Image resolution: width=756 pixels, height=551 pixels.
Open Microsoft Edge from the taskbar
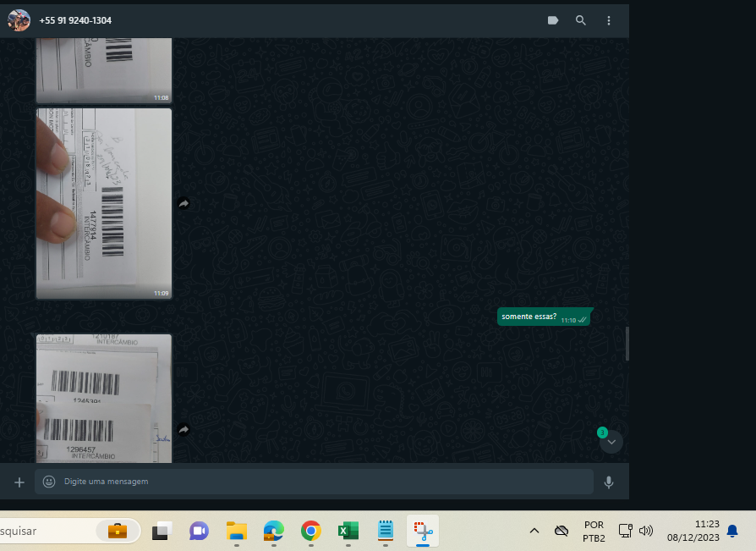point(273,532)
